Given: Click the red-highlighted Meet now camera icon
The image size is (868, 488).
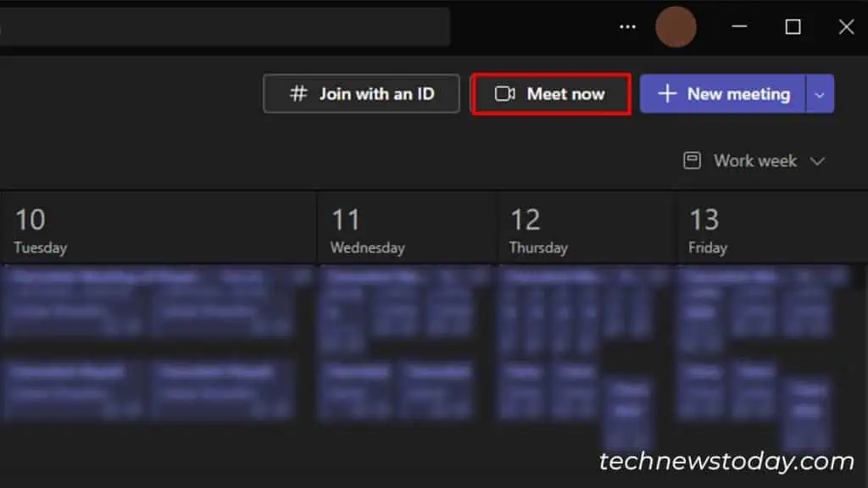Looking at the screenshot, I should [x=506, y=94].
